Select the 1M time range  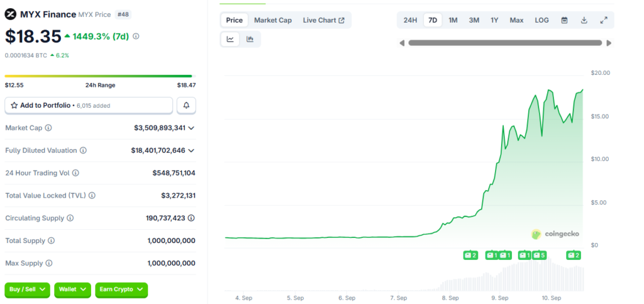(453, 20)
